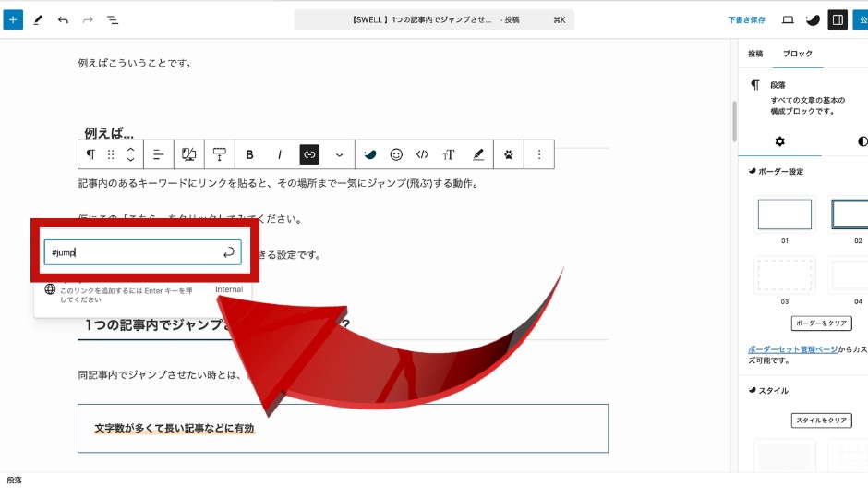Click the 例えばこういうことです paragraph

point(135,63)
